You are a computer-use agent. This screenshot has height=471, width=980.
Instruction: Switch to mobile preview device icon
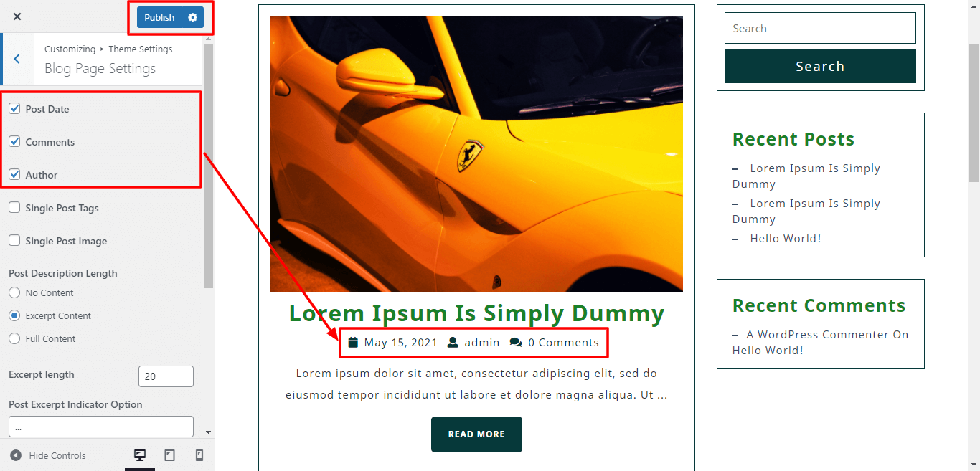pyautogui.click(x=199, y=455)
